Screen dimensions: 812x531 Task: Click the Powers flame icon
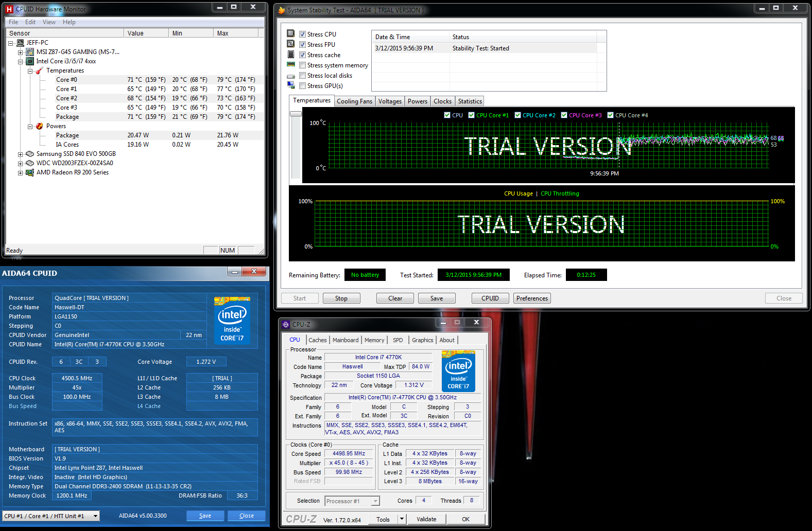(40, 126)
